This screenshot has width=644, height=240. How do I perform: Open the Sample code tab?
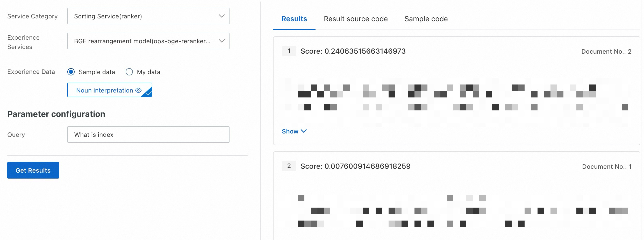426,19
